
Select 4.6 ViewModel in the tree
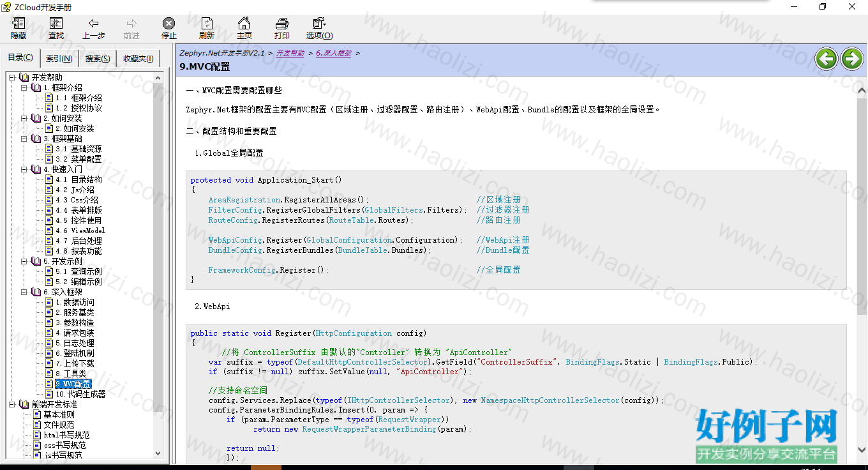click(80, 231)
